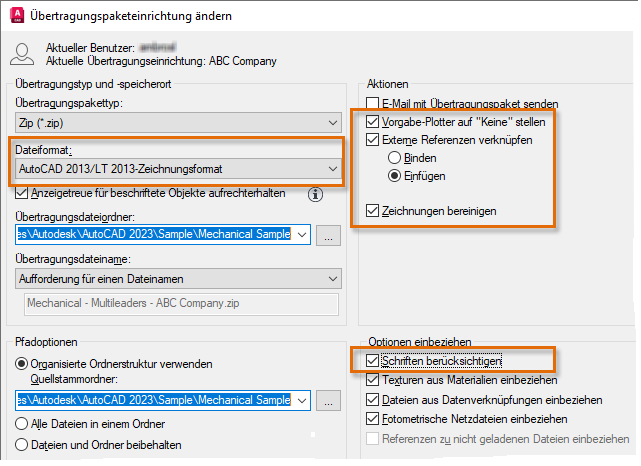641x466 pixels.
Task: Select Alle Dateien in einem Ordner
Action: [x=21, y=424]
